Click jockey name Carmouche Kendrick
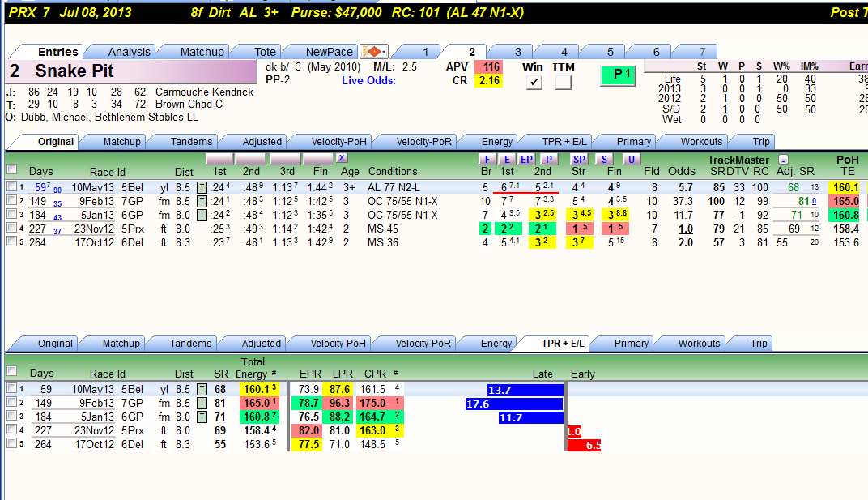The width and height of the screenshot is (868, 500). click(204, 92)
